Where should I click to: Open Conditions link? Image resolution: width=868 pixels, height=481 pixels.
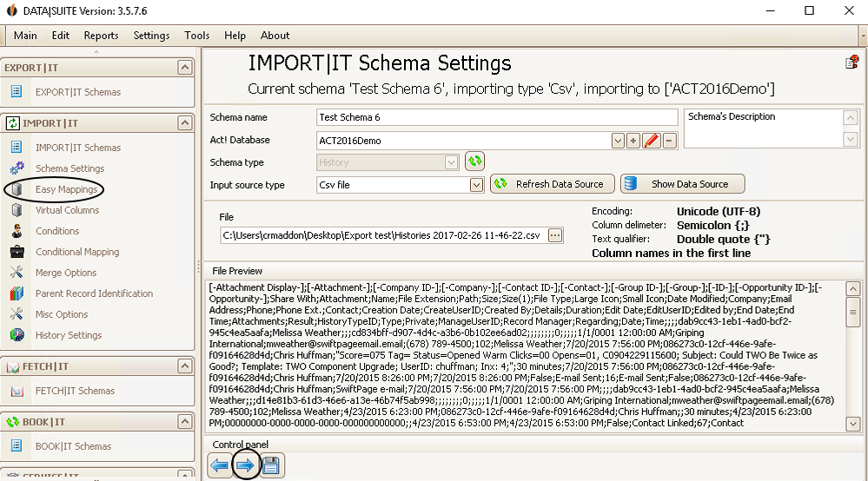point(57,231)
